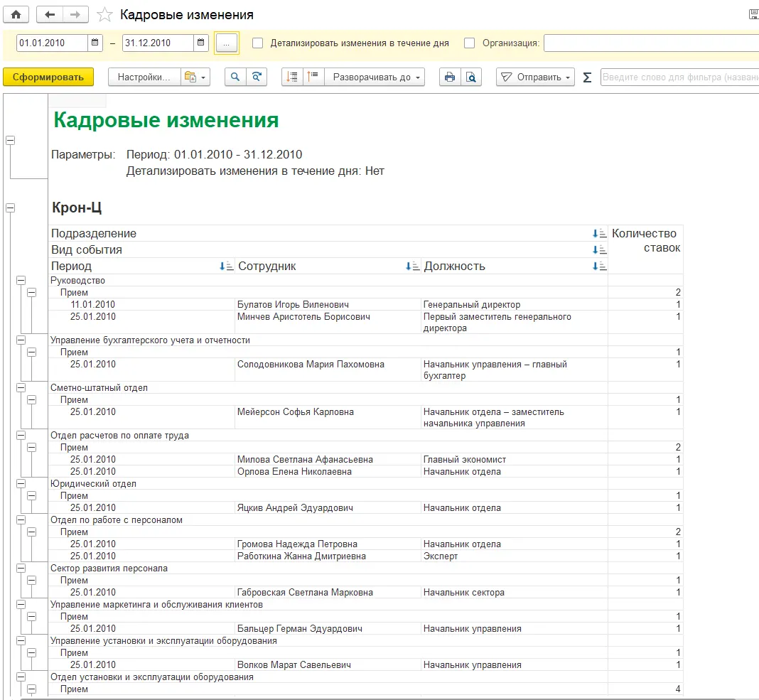Click the end date field 31.12.2010

(158, 43)
